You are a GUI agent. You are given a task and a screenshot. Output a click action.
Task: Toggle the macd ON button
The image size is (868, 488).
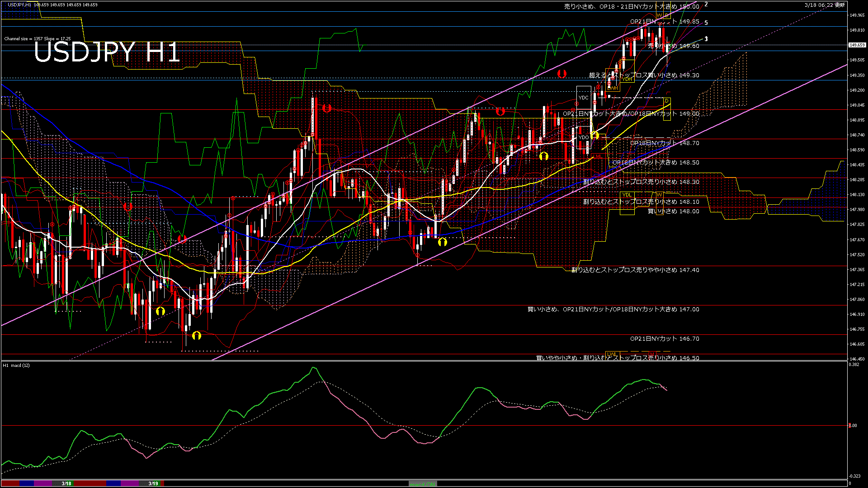point(423,483)
